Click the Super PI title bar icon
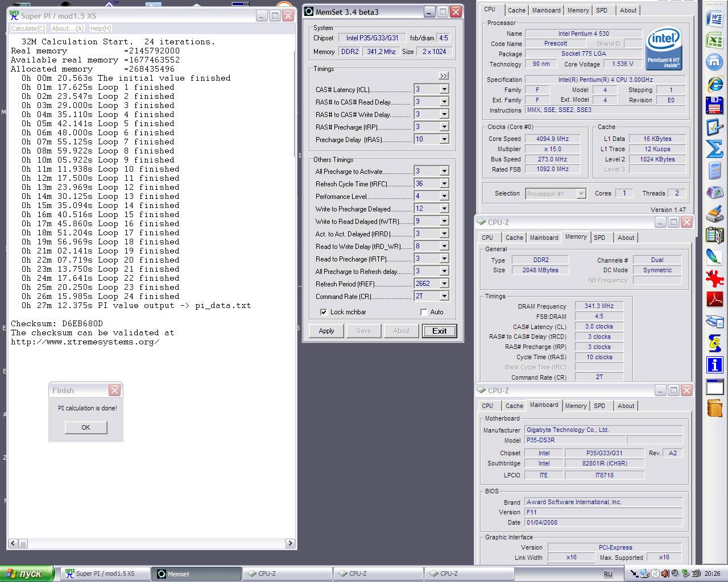Viewport: 728px width, 582px height. point(14,15)
